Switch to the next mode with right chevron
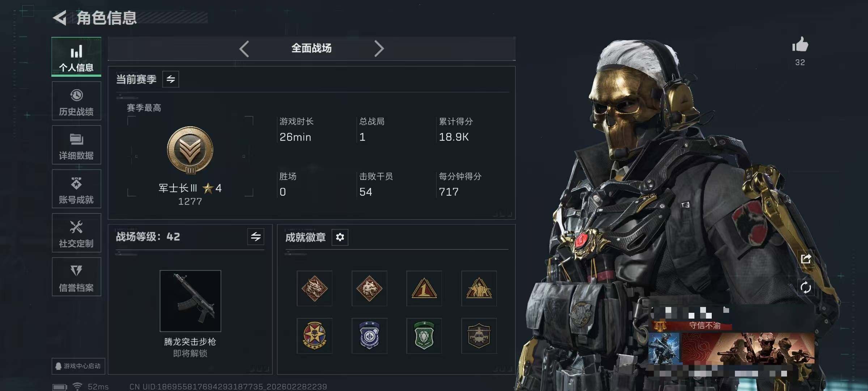The height and width of the screenshot is (391, 868). 379,49
